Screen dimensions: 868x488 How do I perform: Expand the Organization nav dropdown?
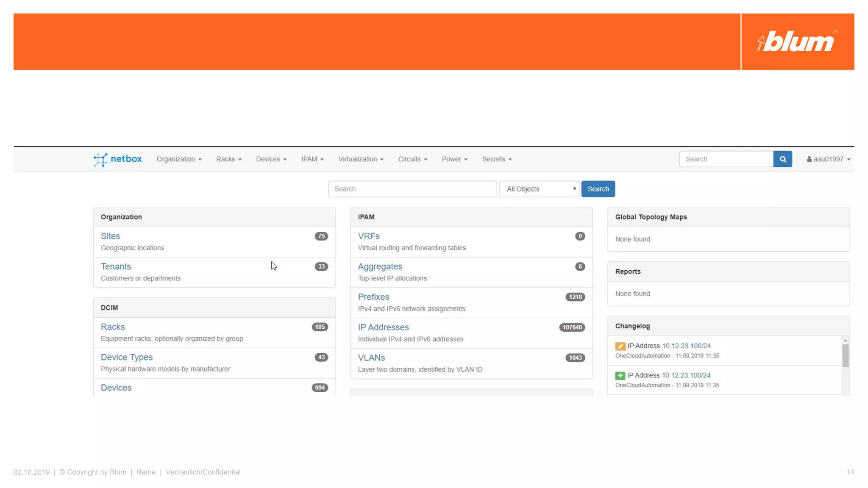click(x=179, y=159)
